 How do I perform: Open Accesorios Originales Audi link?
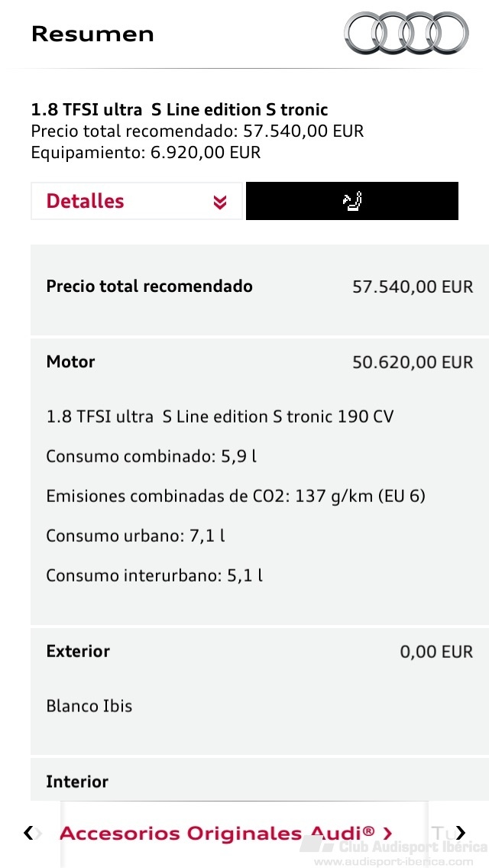[226, 833]
